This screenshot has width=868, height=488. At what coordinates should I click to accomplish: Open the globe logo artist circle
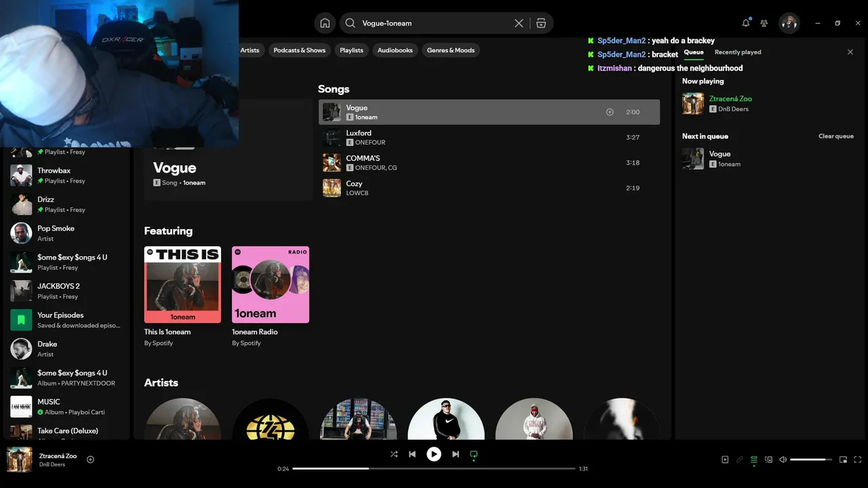(x=271, y=420)
